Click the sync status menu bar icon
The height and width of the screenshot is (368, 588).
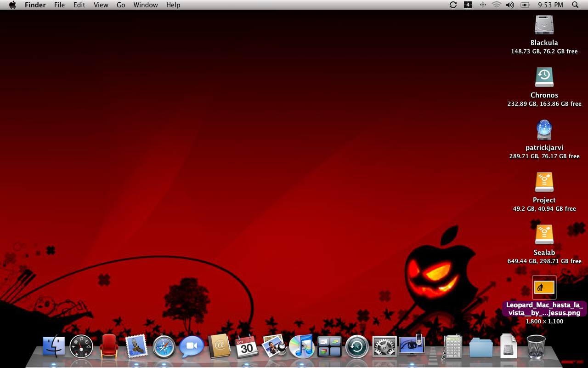click(x=453, y=5)
